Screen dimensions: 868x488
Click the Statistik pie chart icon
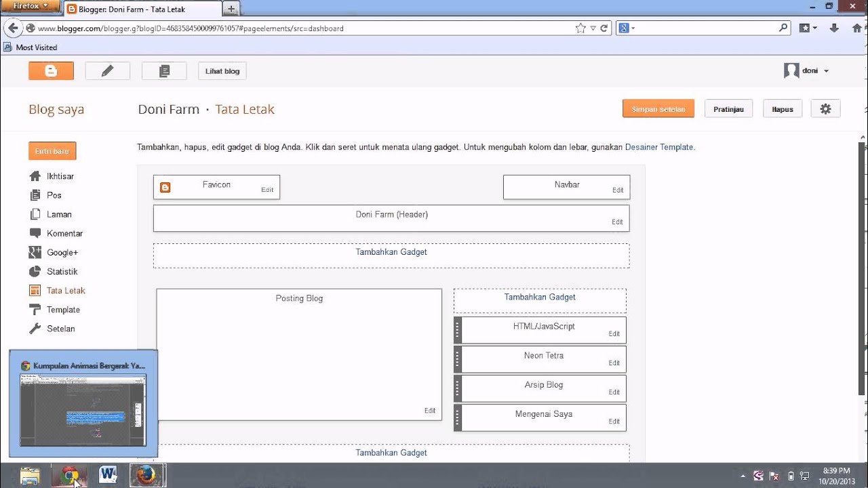(35, 271)
